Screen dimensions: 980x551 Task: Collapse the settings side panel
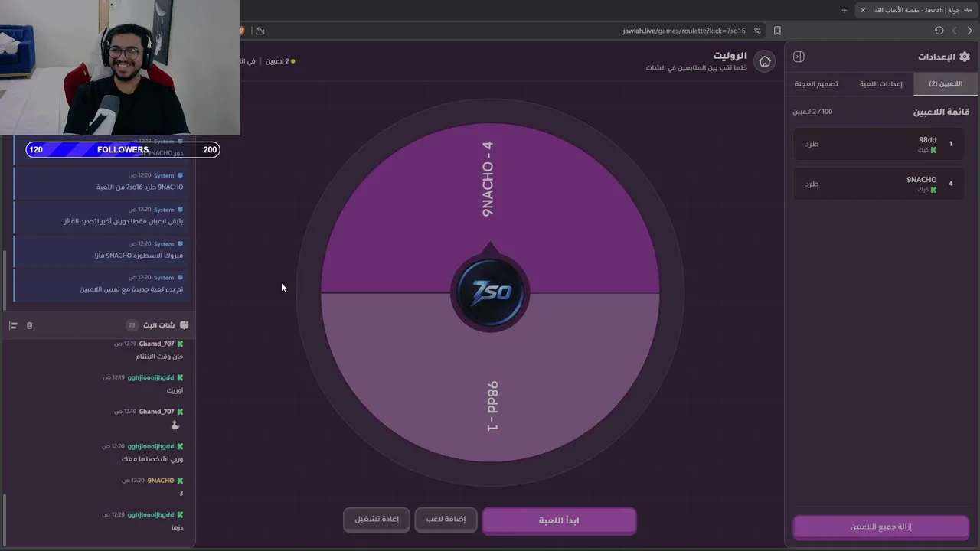coord(799,57)
